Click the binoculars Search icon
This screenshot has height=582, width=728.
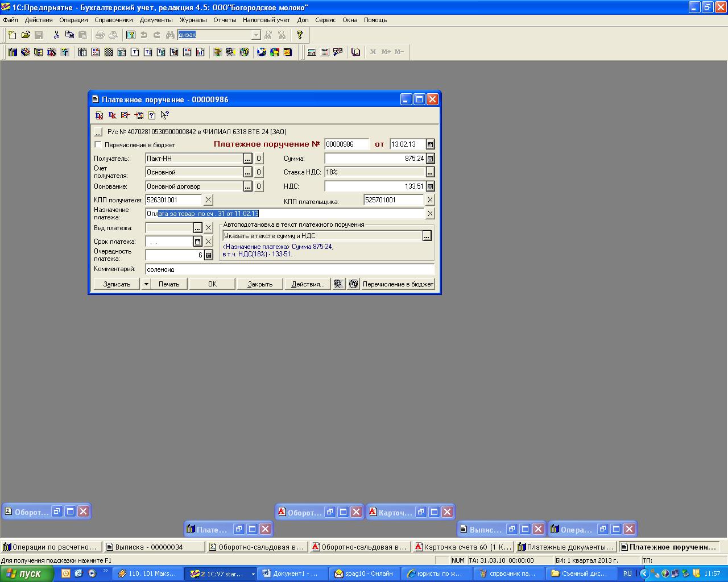[x=169, y=35]
